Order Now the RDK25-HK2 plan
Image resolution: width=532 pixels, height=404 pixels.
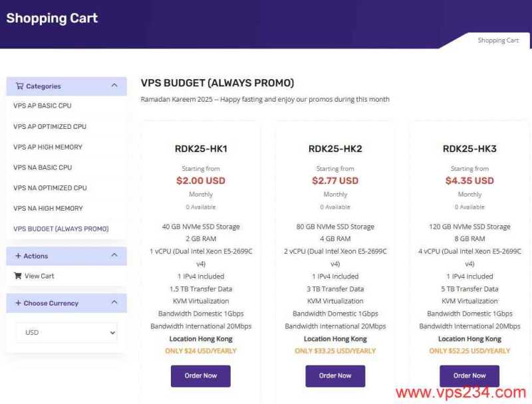click(x=335, y=376)
